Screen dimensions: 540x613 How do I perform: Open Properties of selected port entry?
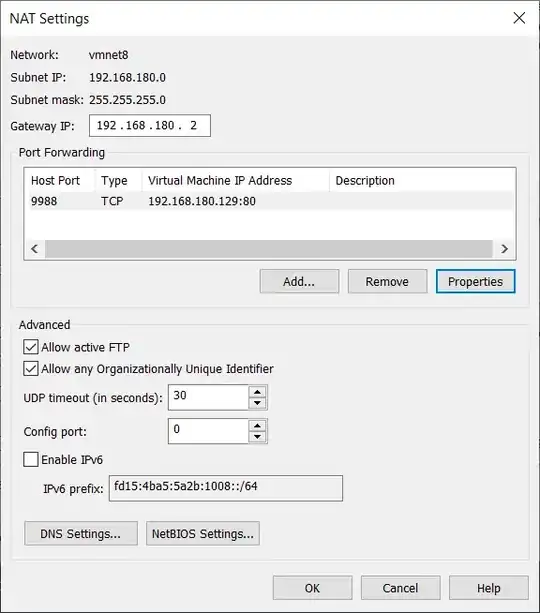coord(475,281)
